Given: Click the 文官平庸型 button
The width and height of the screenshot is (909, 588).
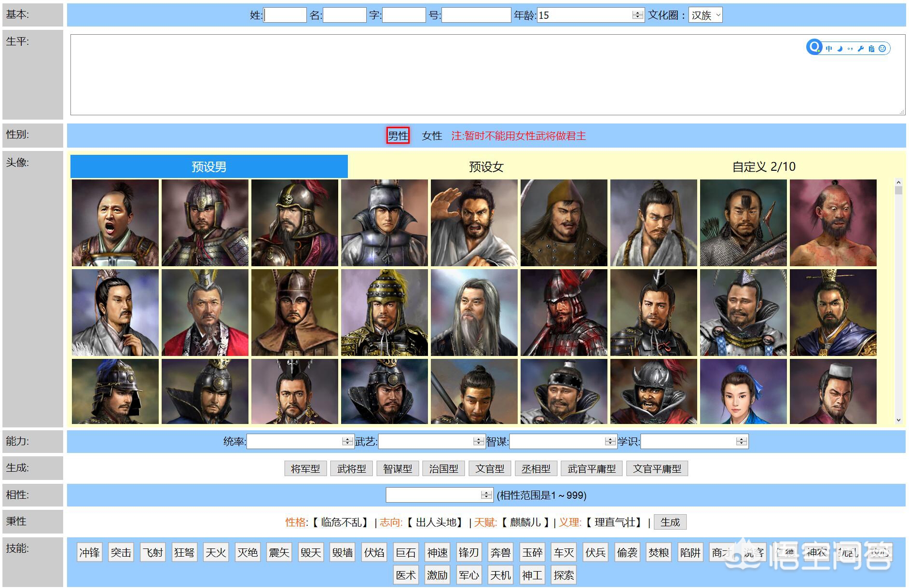Looking at the screenshot, I should 657,468.
